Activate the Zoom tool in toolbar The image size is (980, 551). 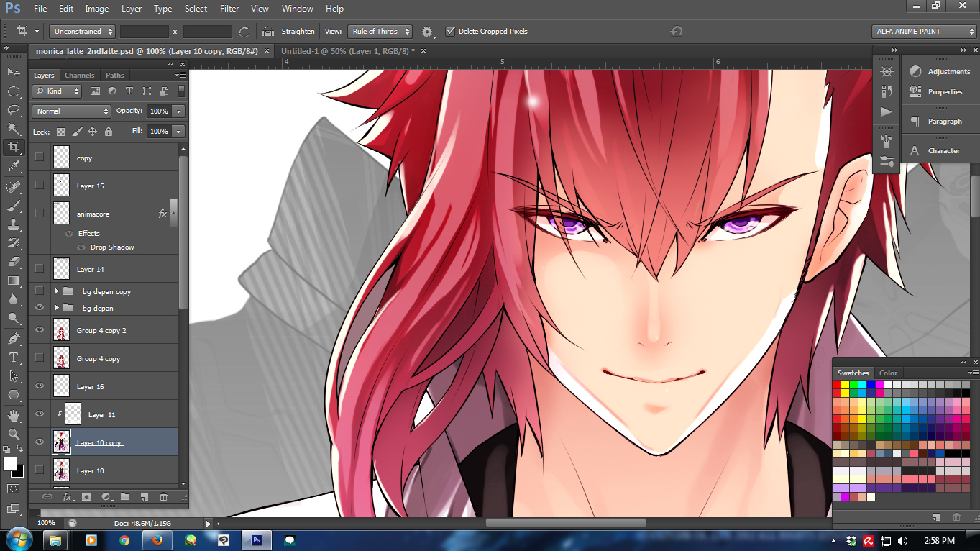13,434
